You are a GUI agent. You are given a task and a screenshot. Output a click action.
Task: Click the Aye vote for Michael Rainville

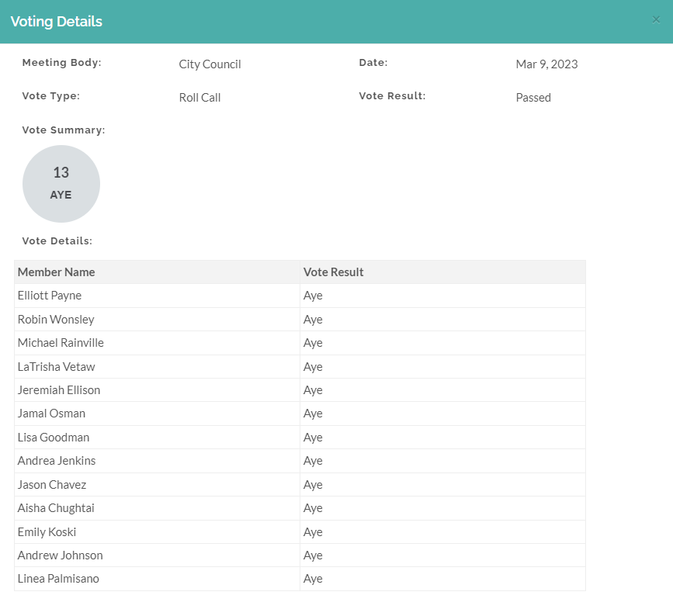[313, 343]
